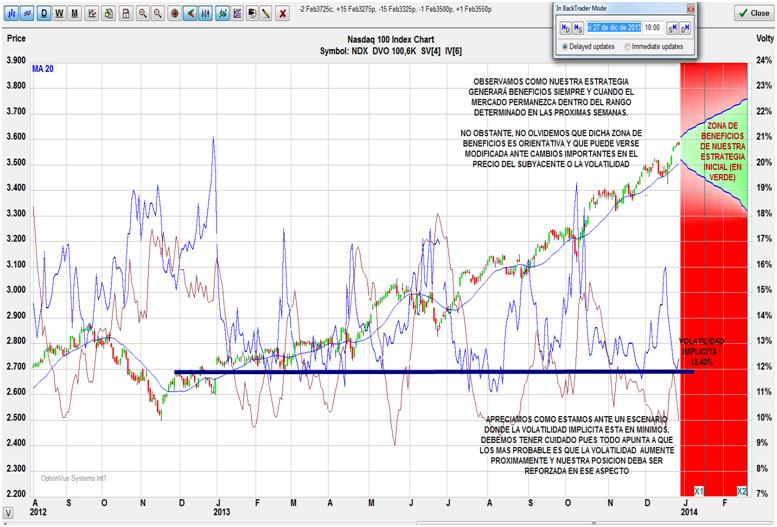Click the green-check Close button
777x527 pixels.
753,13
